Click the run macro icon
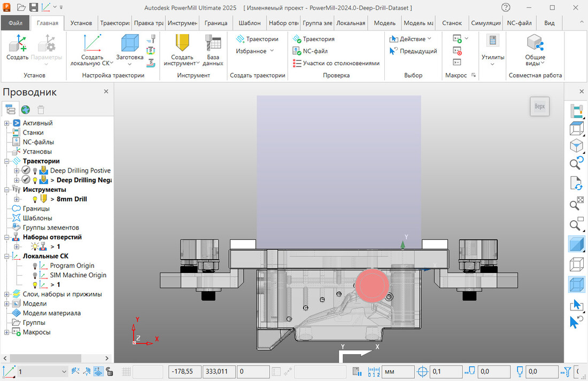Viewport: 588px width, 381px height. [x=457, y=38]
